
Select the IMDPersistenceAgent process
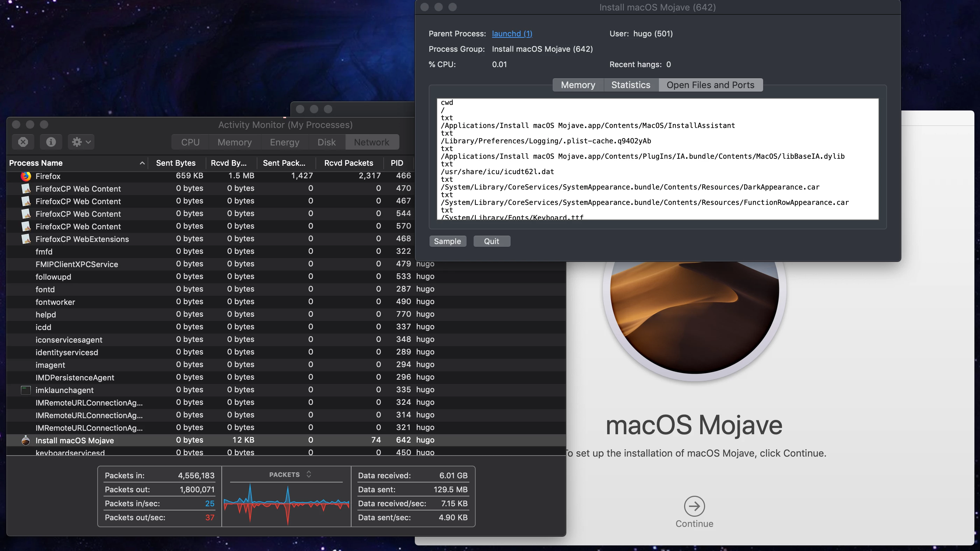286,377
